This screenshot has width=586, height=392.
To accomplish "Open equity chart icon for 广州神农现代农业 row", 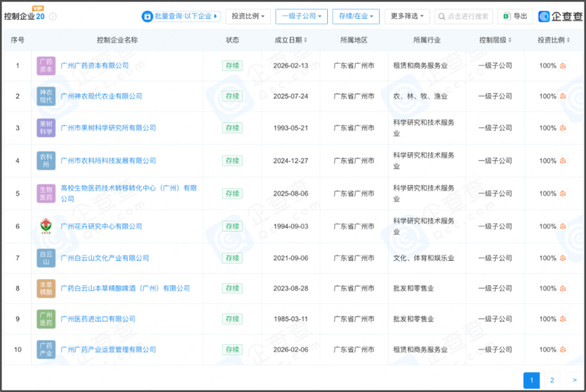I will click(563, 96).
